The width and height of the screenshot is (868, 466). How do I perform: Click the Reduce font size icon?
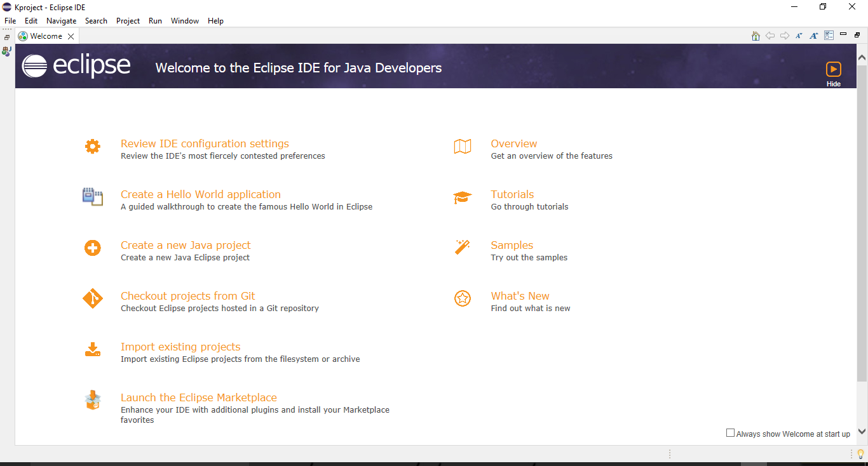point(799,36)
